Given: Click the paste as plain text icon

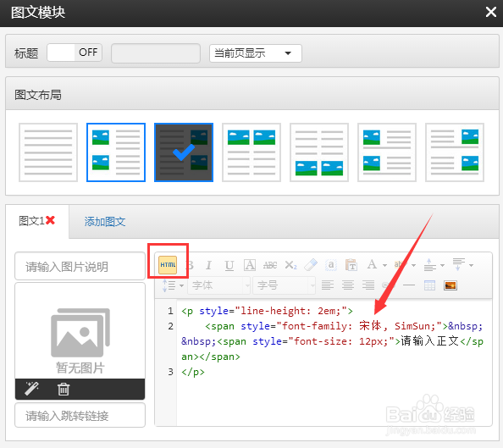Looking at the screenshot, I should pyautogui.click(x=351, y=265).
